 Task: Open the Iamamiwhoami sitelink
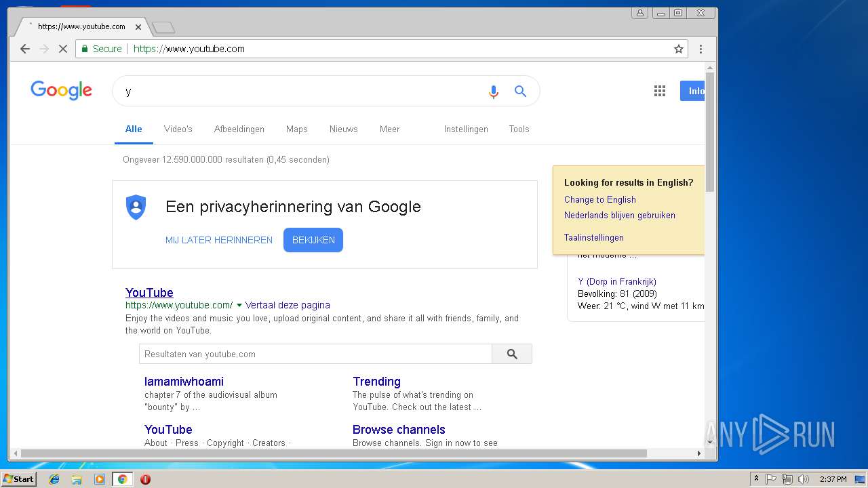pyautogui.click(x=184, y=382)
